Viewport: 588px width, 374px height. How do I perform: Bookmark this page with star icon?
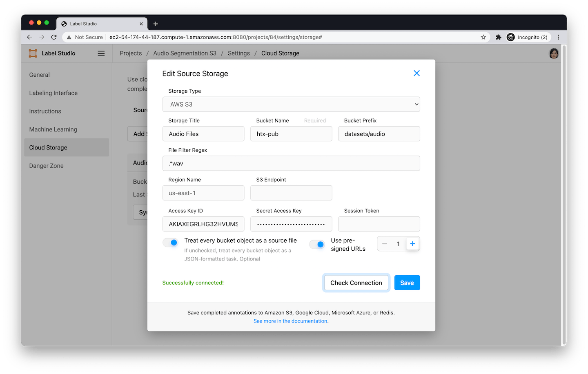click(x=483, y=37)
